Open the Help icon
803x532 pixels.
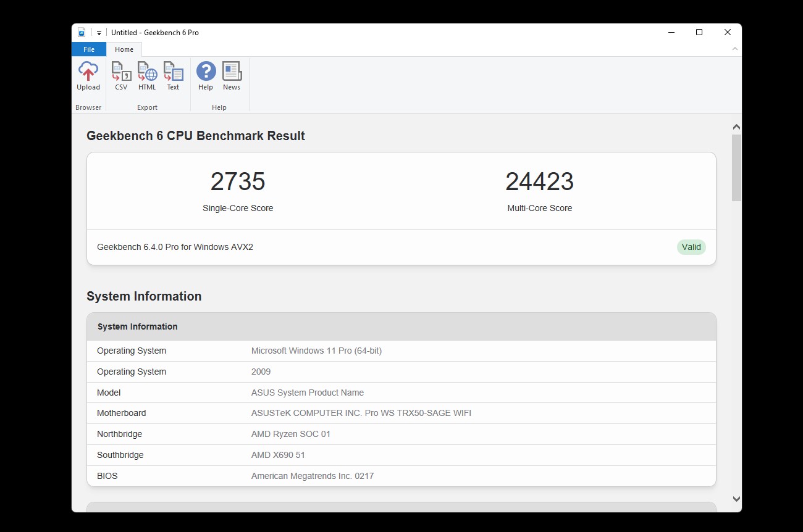[206, 77]
